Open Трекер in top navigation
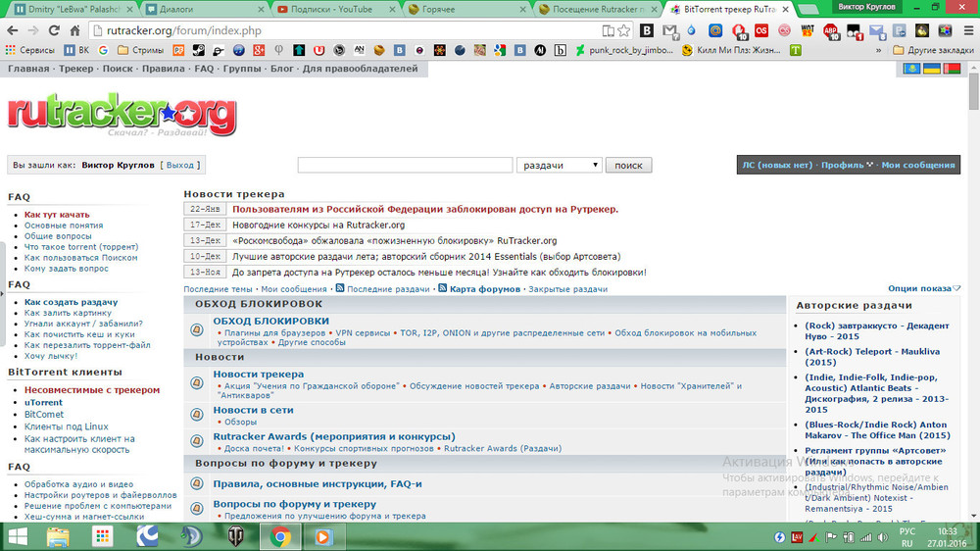The image size is (980, 551). tap(75, 69)
